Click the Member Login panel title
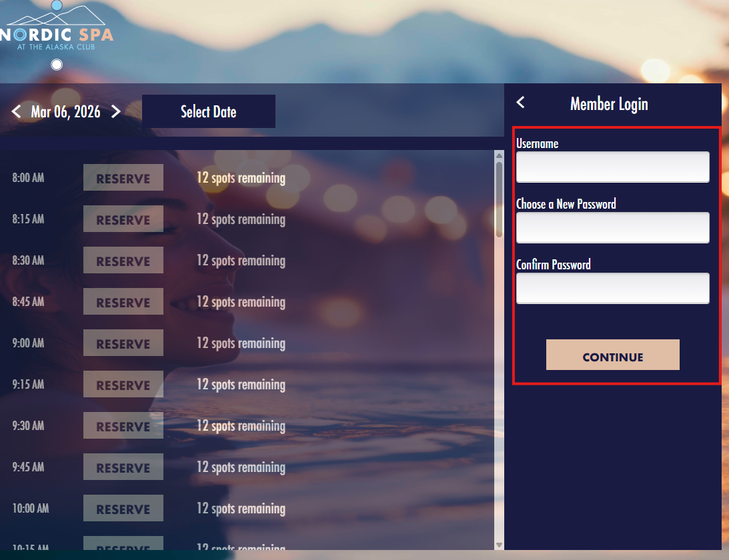Viewport: 729px width, 560px height. tap(609, 104)
